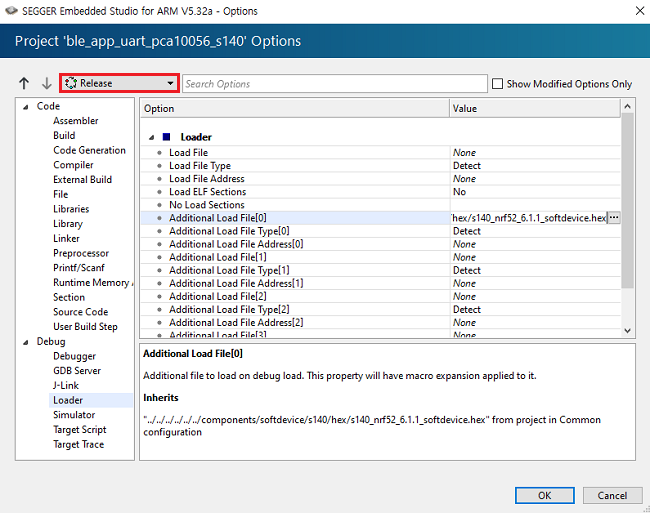
Task: Select Assembler in the Code tree
Action: 75,121
